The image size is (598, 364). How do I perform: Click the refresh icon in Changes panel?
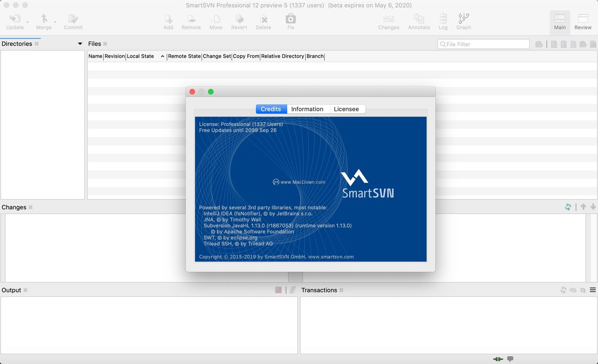click(568, 207)
